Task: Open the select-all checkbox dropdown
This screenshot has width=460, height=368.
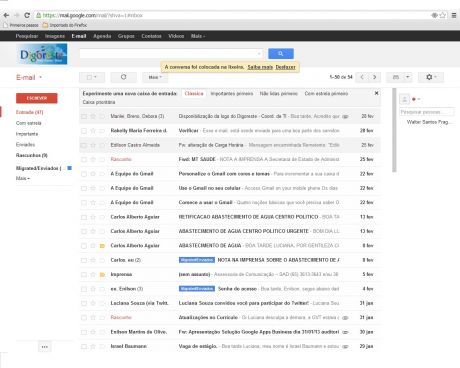Action: 92,77
